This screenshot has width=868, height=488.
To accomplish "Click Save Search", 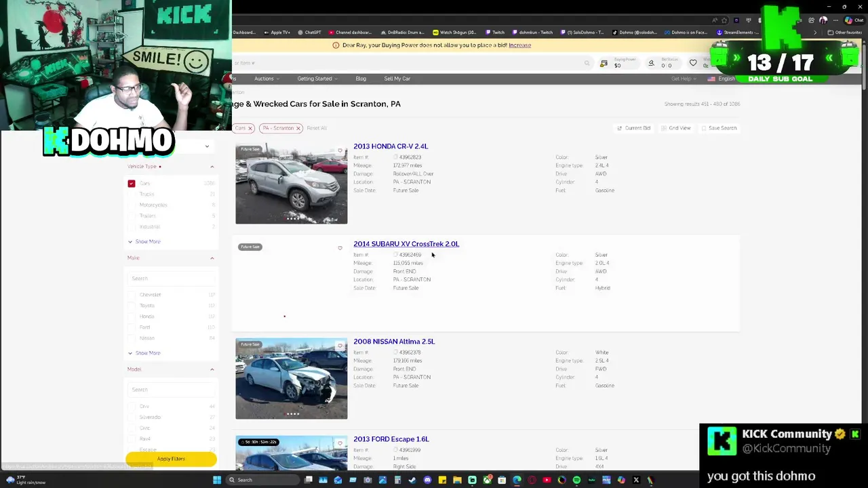I will pyautogui.click(x=719, y=128).
